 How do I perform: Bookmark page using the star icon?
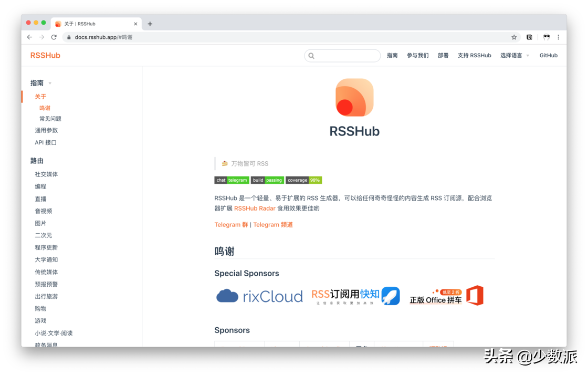coord(514,37)
